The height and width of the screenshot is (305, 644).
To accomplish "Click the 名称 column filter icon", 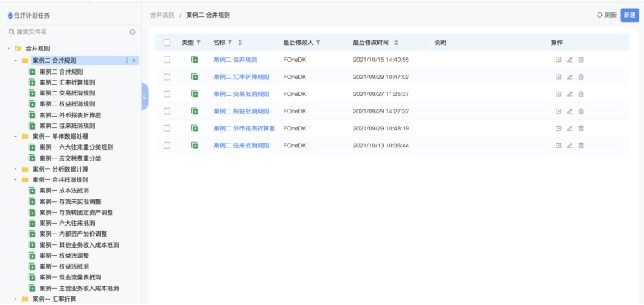I will coord(229,43).
